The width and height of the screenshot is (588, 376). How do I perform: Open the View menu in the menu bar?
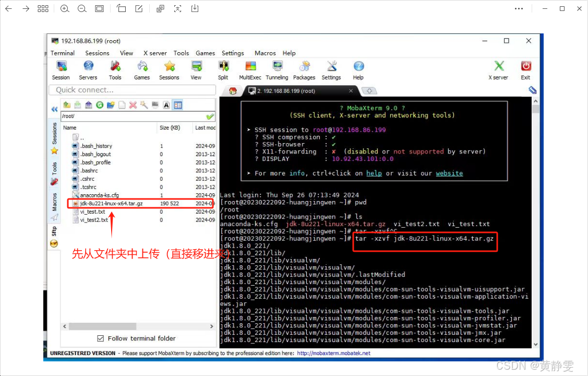[x=126, y=53]
